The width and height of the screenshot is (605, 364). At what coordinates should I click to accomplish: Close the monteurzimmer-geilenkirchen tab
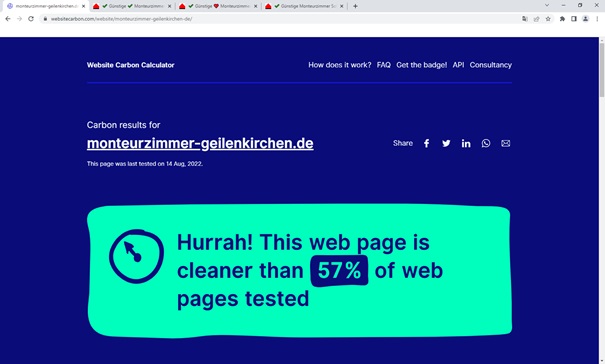83,6
